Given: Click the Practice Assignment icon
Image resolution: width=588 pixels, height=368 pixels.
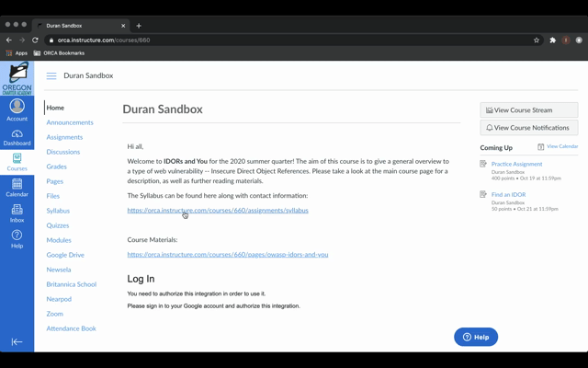Looking at the screenshot, I should pos(483,164).
